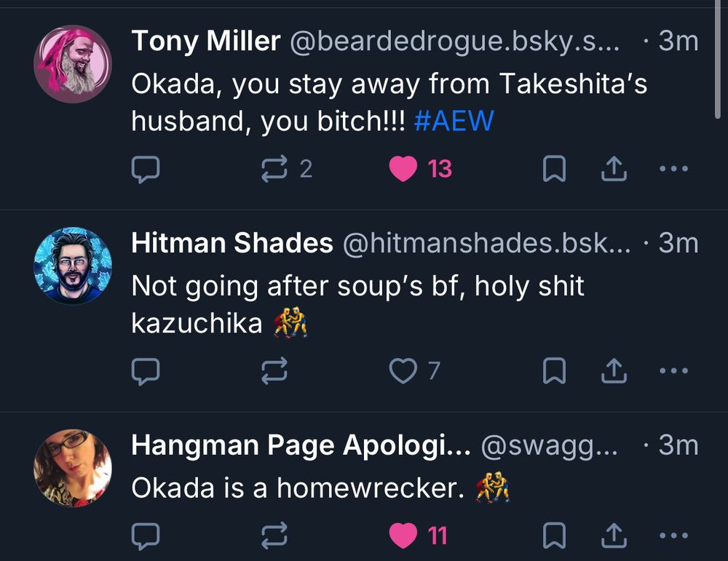Viewport: 728px width, 561px height.
Task: Open the share icon on Tony Miller's post
Action: click(614, 168)
